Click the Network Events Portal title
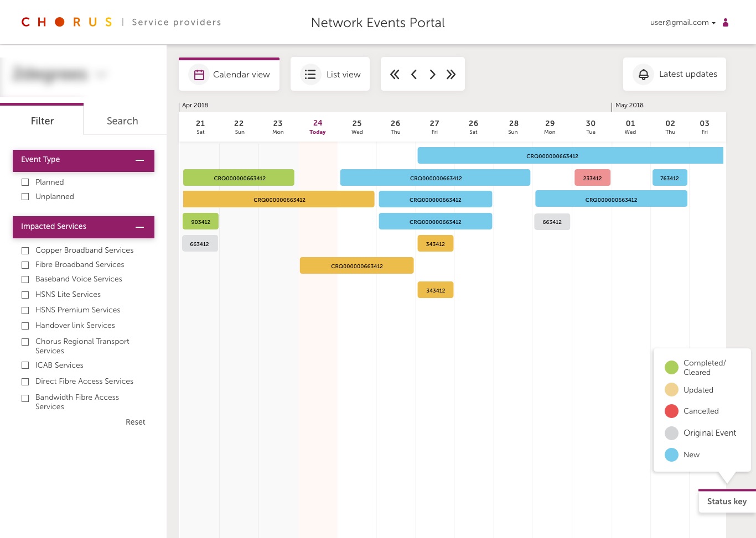This screenshot has height=538, width=756. coord(378,23)
